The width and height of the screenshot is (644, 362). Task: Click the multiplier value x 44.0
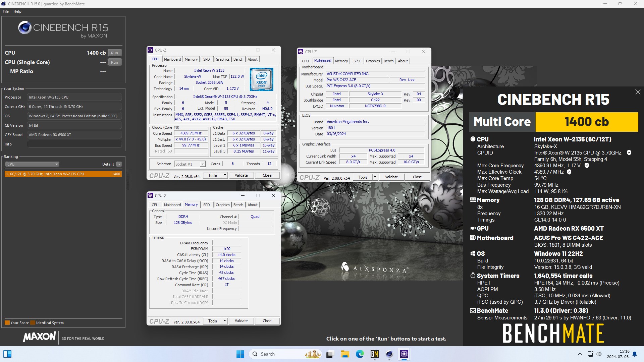tap(191, 139)
